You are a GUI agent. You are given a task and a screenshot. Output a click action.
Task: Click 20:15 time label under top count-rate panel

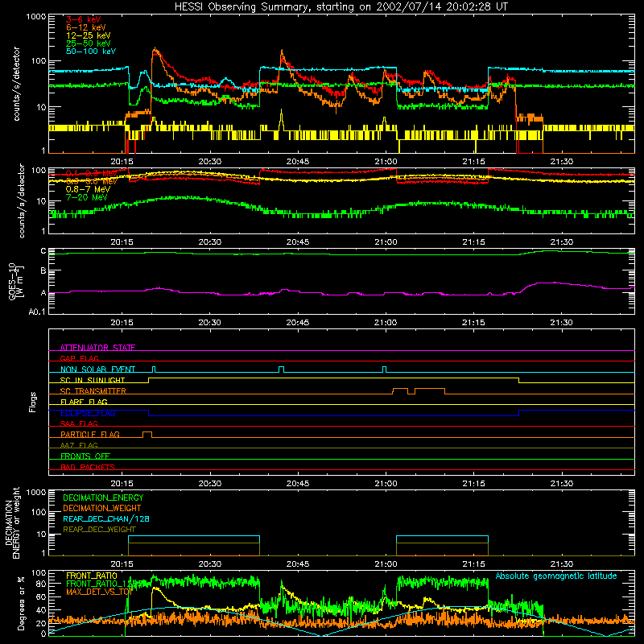pyautogui.click(x=122, y=162)
